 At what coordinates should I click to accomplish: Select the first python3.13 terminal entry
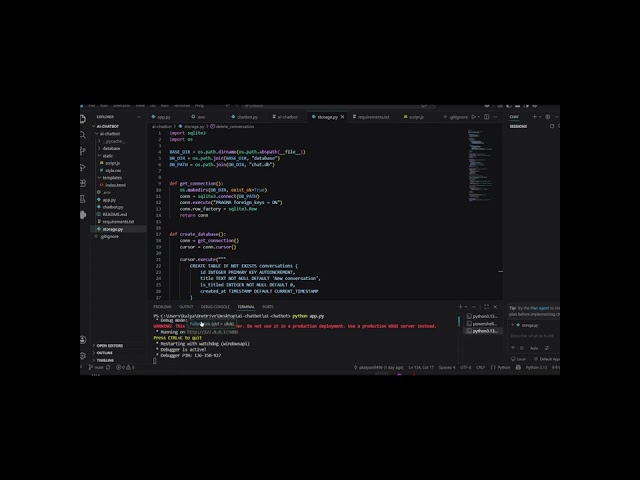click(482, 316)
